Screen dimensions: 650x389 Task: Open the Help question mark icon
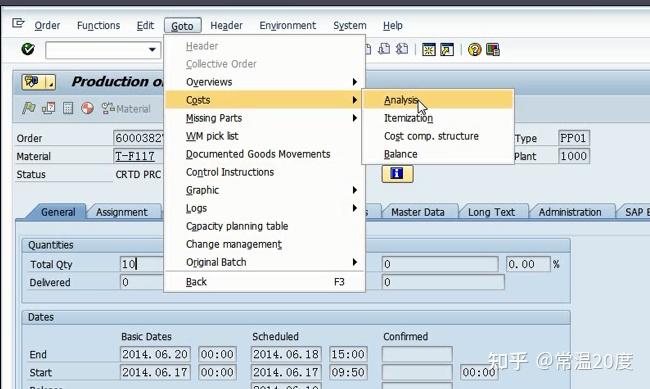[474, 50]
